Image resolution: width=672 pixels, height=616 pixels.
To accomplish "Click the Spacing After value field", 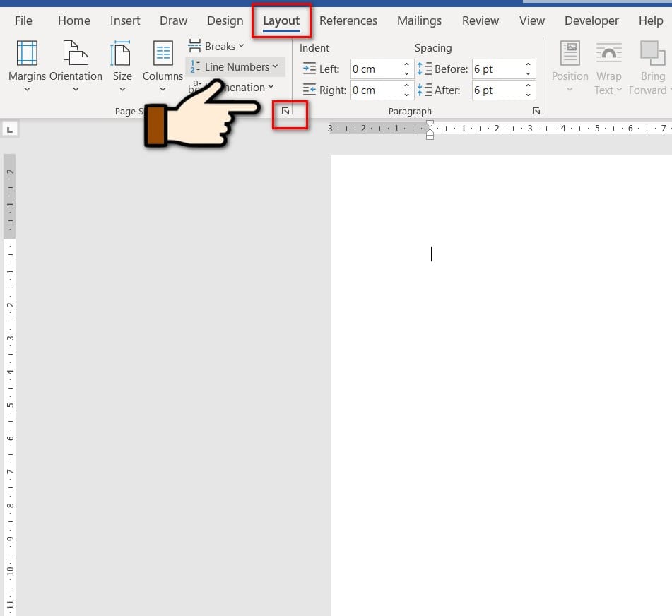I will click(498, 90).
